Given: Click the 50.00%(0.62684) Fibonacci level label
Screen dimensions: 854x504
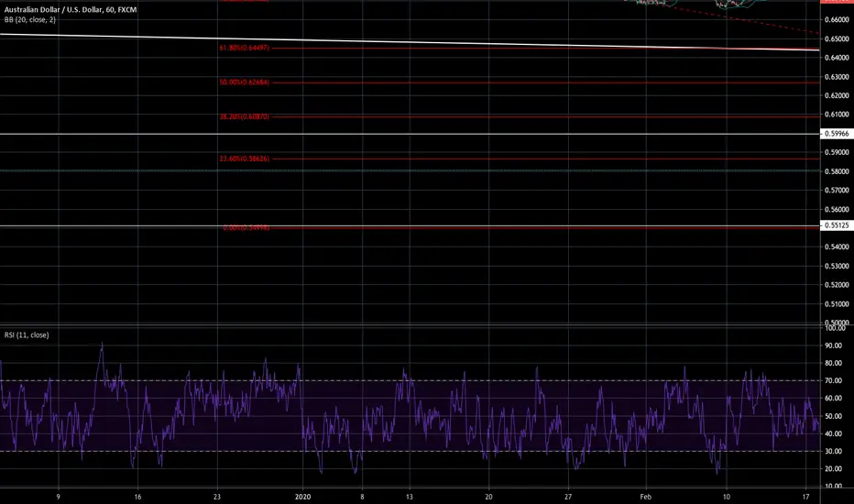Looking at the screenshot, I should pyautogui.click(x=244, y=82).
